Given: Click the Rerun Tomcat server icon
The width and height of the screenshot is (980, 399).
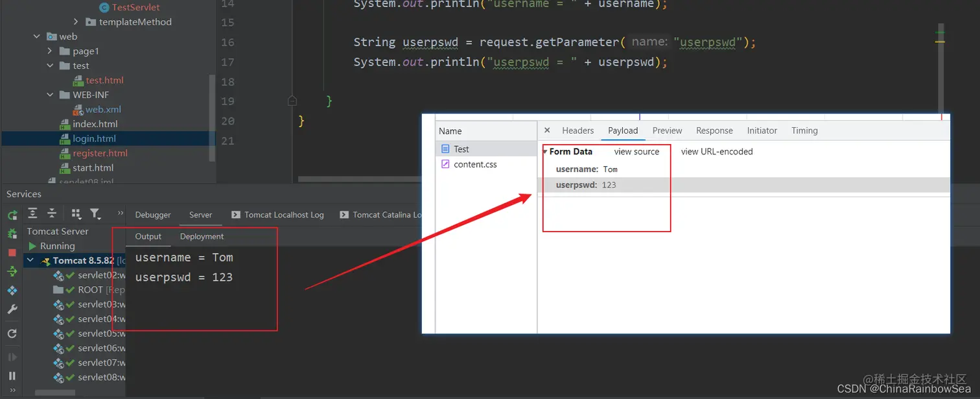Looking at the screenshot, I should 12,215.
